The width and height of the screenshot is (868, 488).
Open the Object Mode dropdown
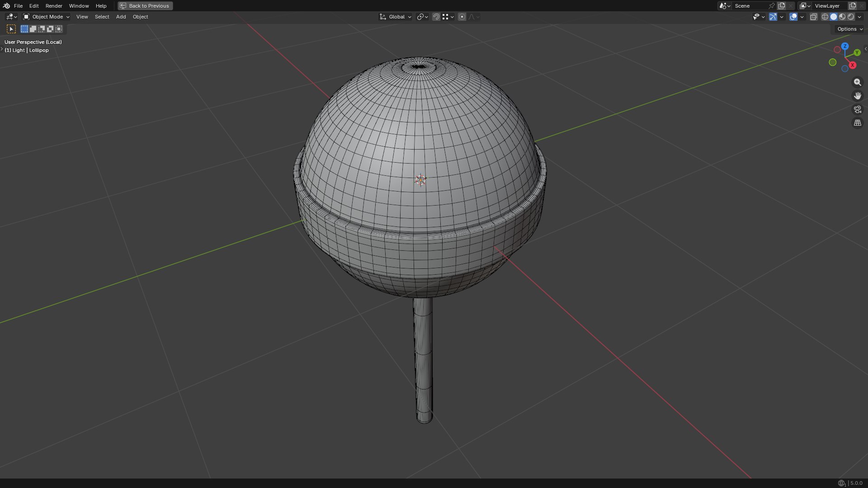pyautogui.click(x=46, y=17)
